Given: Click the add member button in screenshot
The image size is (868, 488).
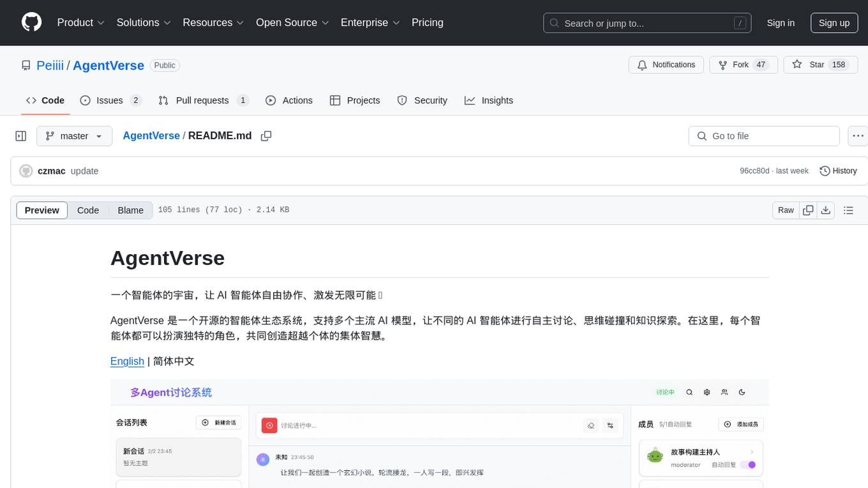Looking at the screenshot, I should [x=741, y=424].
